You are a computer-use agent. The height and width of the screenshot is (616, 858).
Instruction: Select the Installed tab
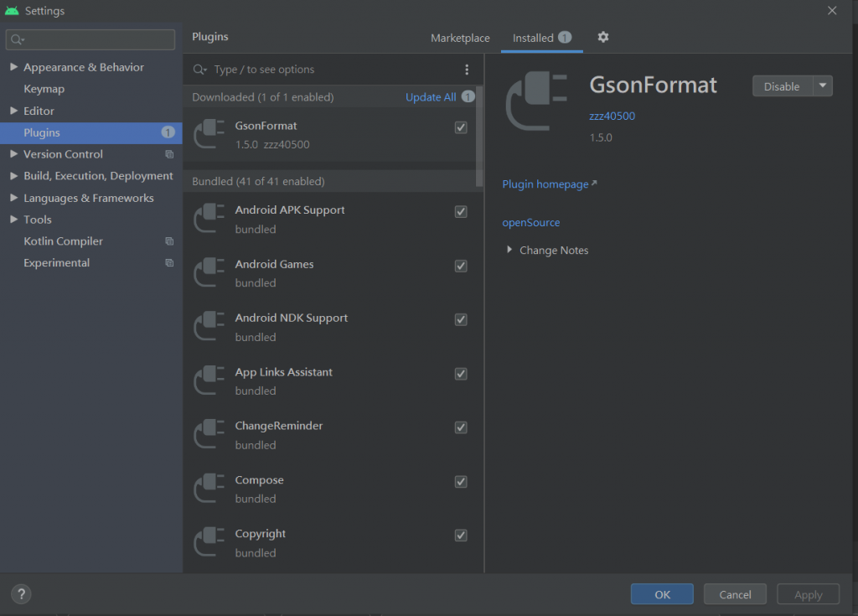(x=533, y=38)
